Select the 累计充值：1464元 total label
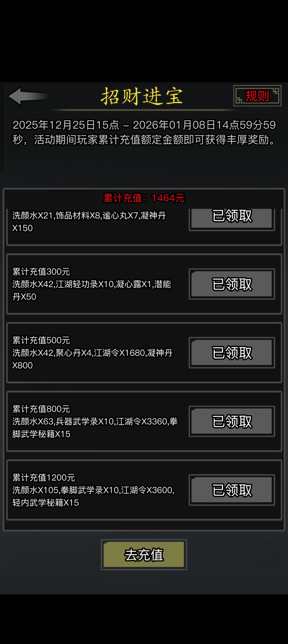Viewport: 288px width, 644px height. coord(144,198)
